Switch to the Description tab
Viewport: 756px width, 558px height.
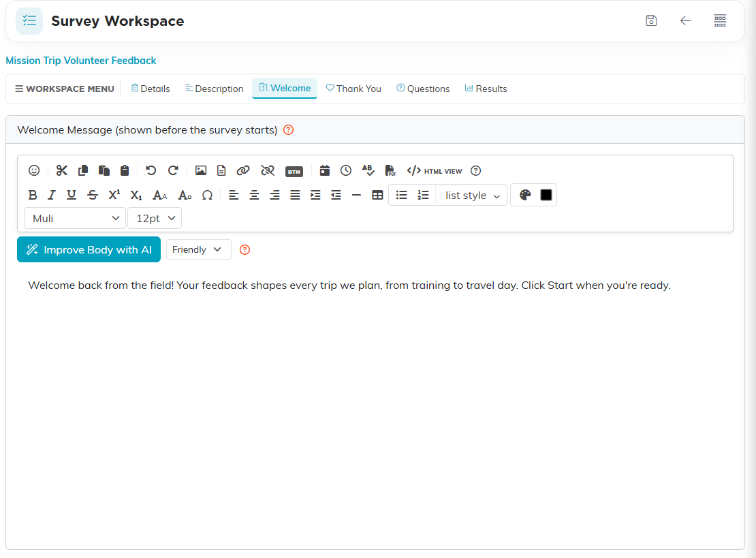(x=214, y=89)
